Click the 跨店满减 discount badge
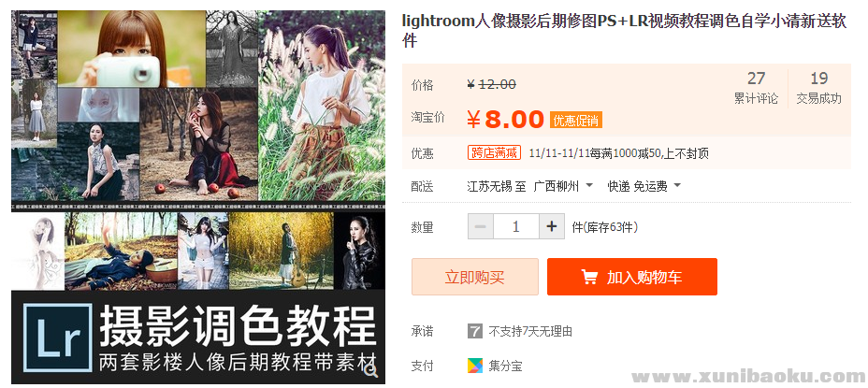Image resolution: width=868 pixels, height=388 pixels. coord(495,152)
